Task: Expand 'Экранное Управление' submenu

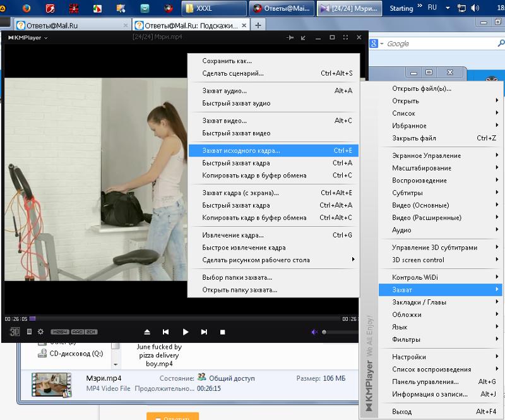Action: point(440,156)
